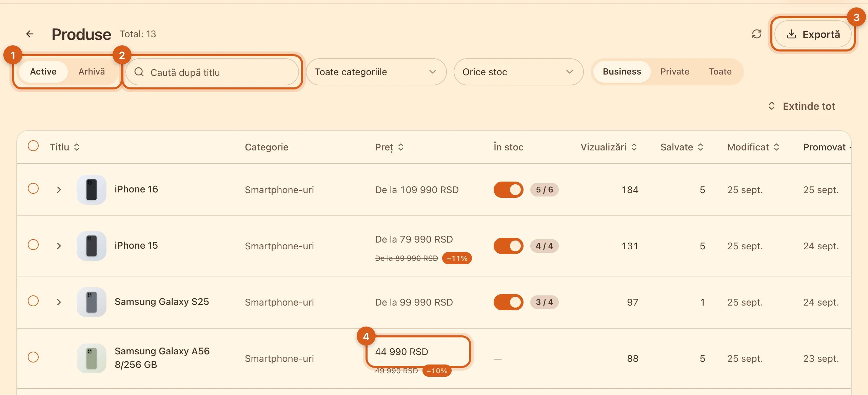
Task: Click the Samsung Galaxy S25 title
Action: [x=162, y=302]
